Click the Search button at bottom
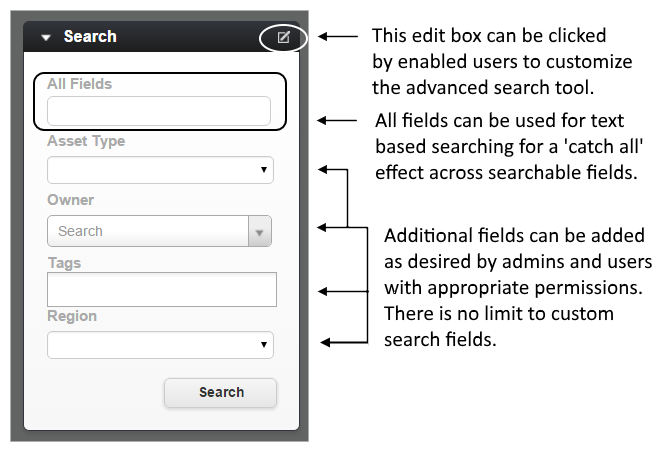 (x=221, y=392)
